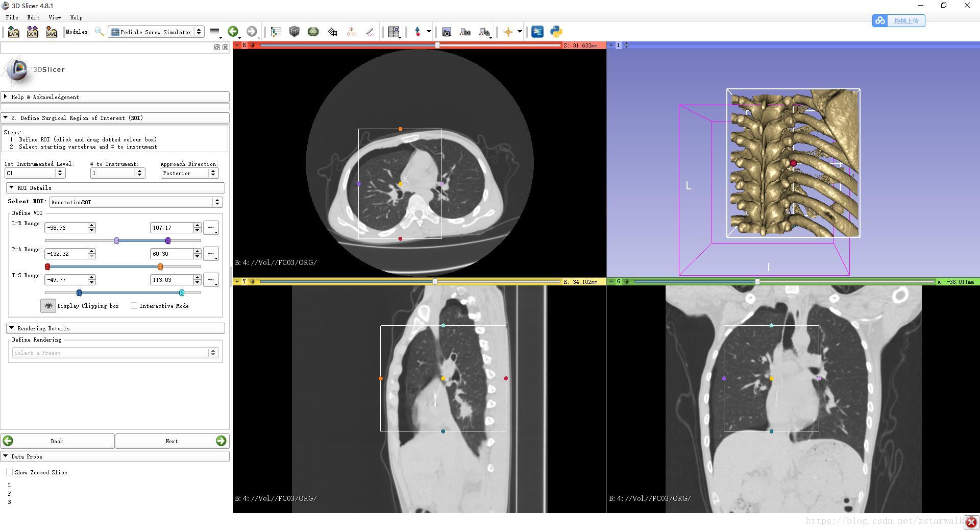Click the green slice offset slider handle
This screenshot has width=980, height=531.
click(x=757, y=281)
